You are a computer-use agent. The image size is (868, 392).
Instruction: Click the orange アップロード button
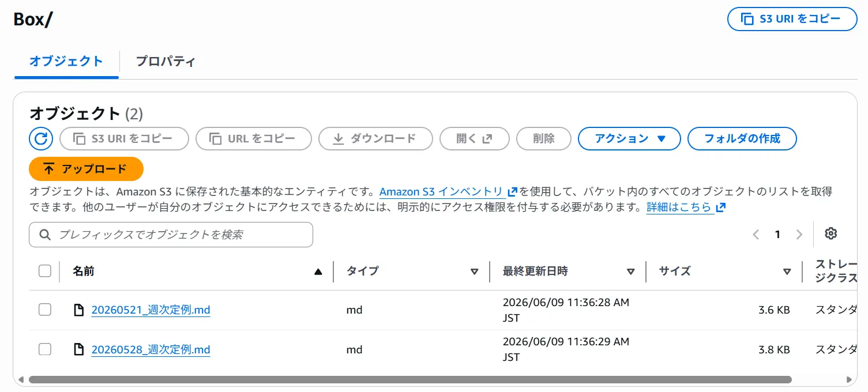coord(86,169)
